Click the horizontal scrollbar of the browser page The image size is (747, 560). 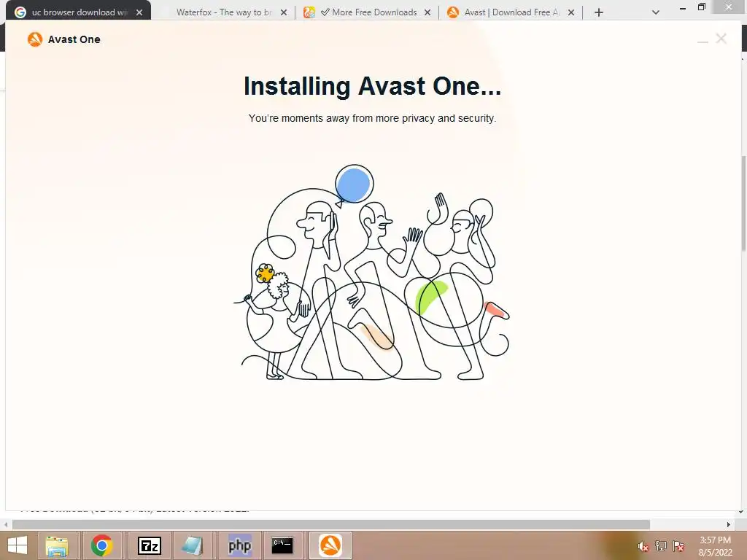(330, 525)
